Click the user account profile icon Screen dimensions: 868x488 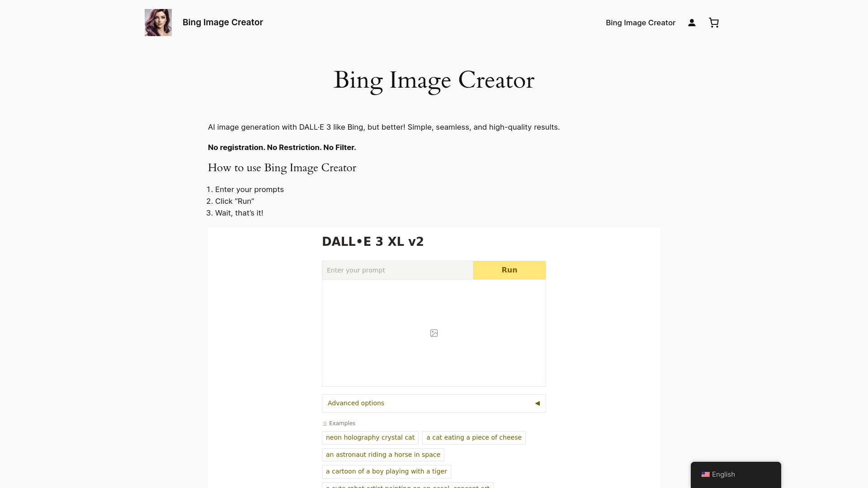(x=692, y=23)
